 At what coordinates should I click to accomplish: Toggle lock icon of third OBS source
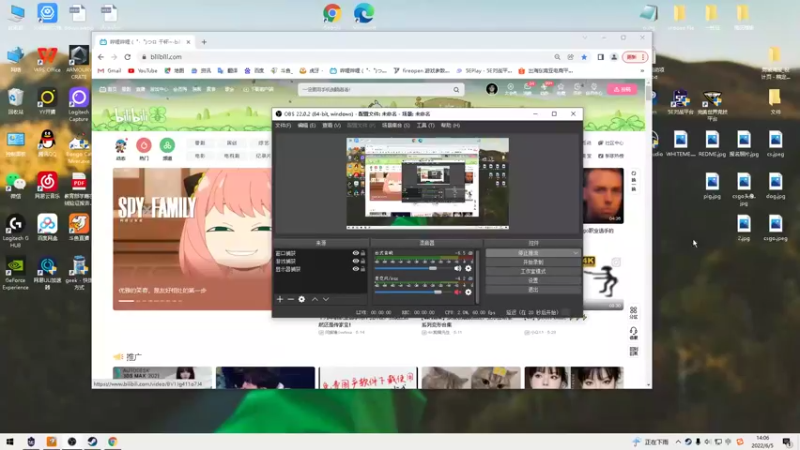coord(363,269)
